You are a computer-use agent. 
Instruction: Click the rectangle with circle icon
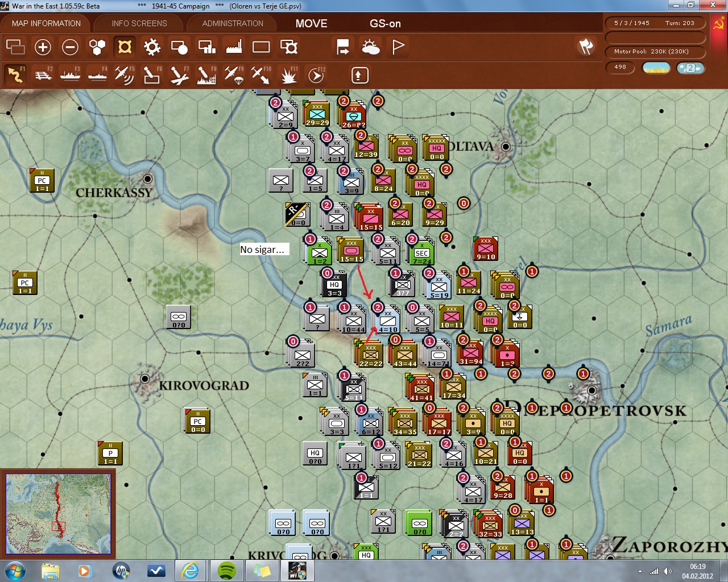pos(179,47)
